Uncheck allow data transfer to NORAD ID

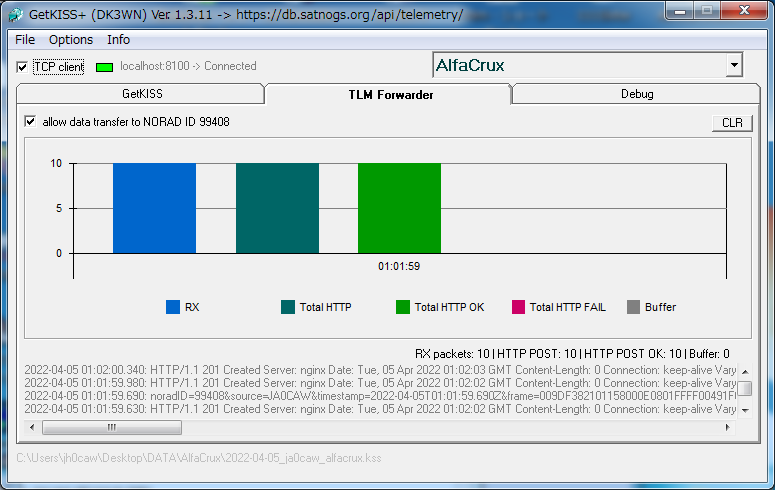click(30, 122)
